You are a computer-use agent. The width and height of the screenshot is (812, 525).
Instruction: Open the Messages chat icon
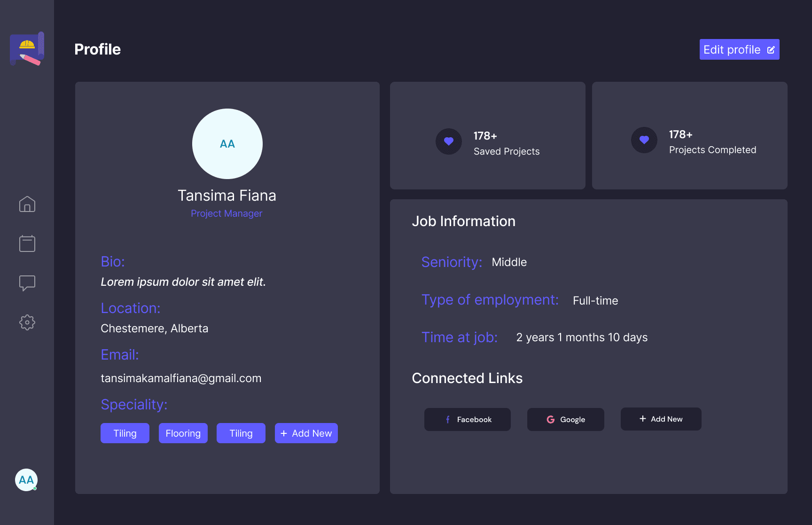(27, 283)
